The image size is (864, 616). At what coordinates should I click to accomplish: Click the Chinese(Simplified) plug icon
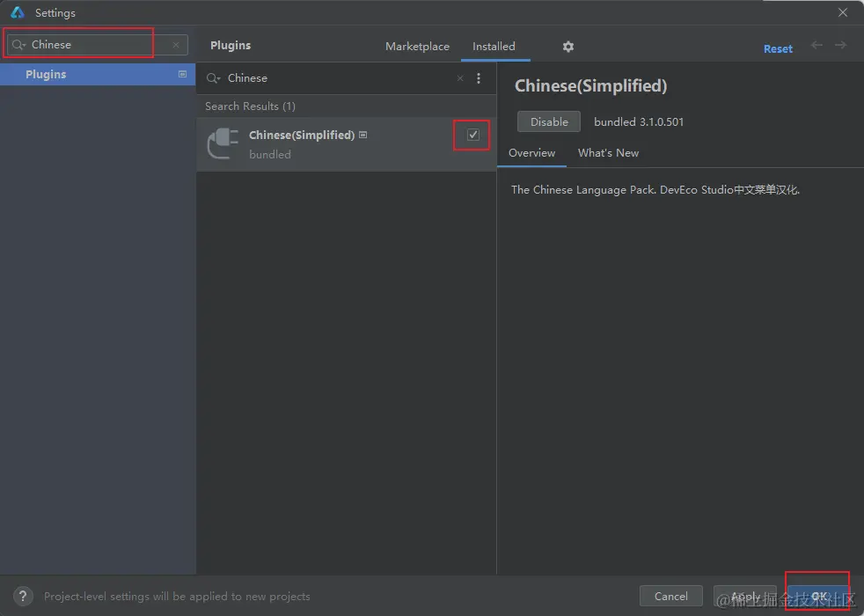point(223,143)
